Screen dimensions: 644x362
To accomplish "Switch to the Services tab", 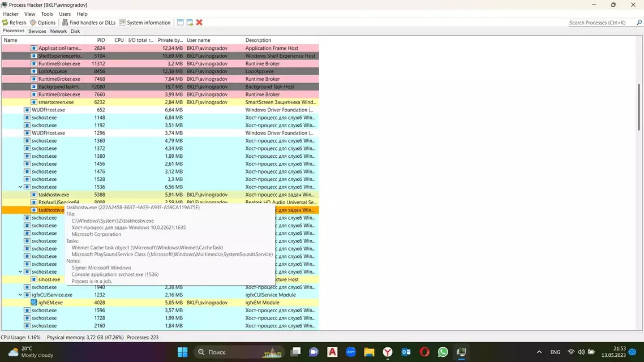I will coord(37,31).
